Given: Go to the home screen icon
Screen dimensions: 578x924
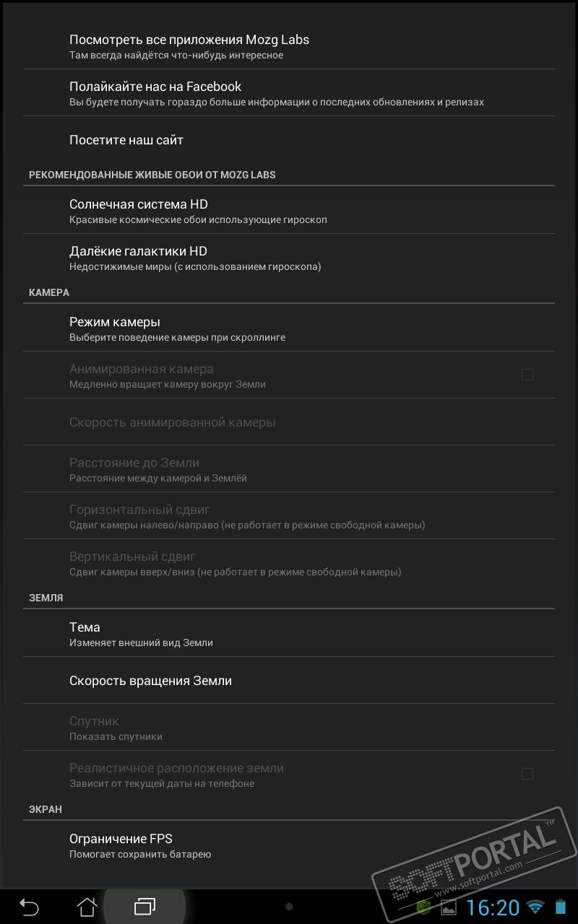Looking at the screenshot, I should pos(87,907).
